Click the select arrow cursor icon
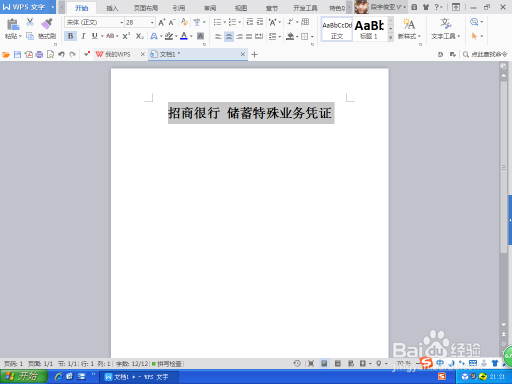512x384 pixels. click(x=474, y=36)
